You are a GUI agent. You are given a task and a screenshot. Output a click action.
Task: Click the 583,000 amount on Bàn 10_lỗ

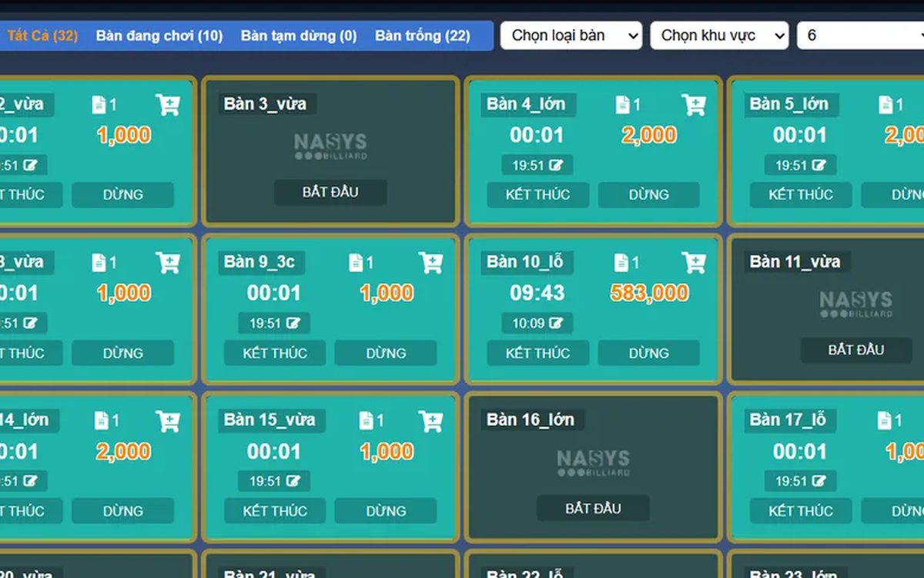[x=649, y=293]
